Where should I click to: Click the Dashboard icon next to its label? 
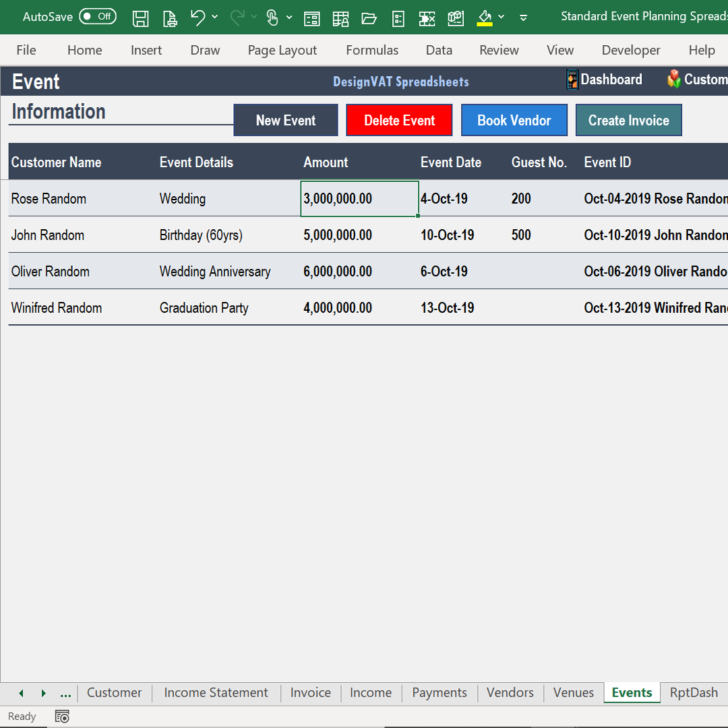572,79
